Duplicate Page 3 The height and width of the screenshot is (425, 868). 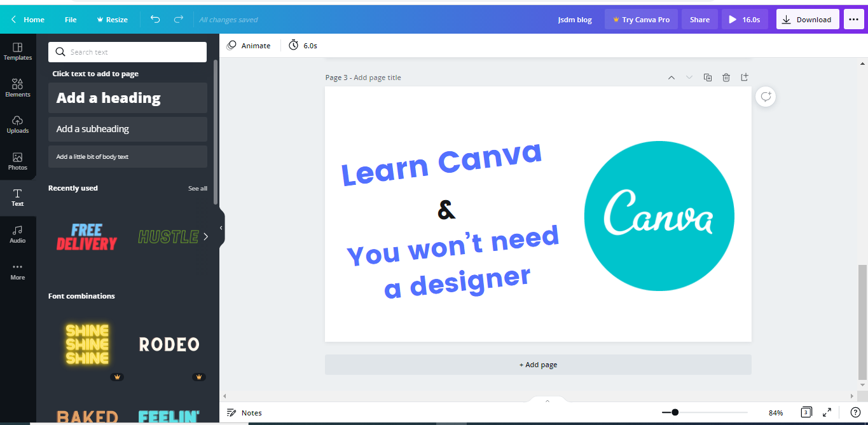(x=708, y=78)
